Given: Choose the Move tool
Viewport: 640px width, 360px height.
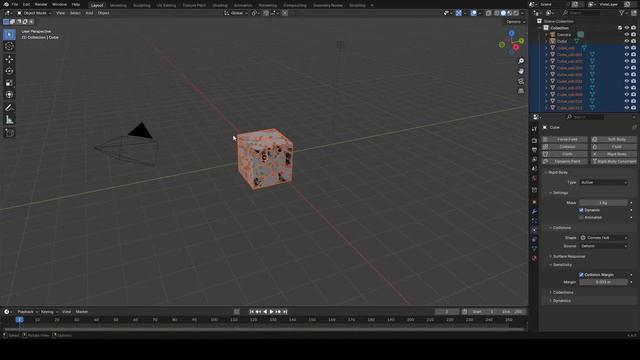Looking at the screenshot, I should pos(9,60).
